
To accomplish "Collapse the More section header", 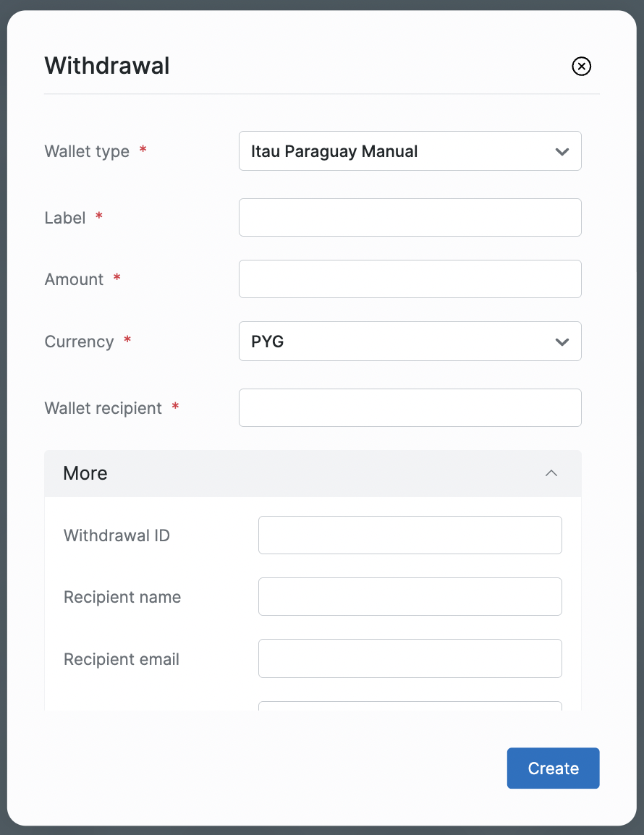I will pyautogui.click(x=313, y=473).
